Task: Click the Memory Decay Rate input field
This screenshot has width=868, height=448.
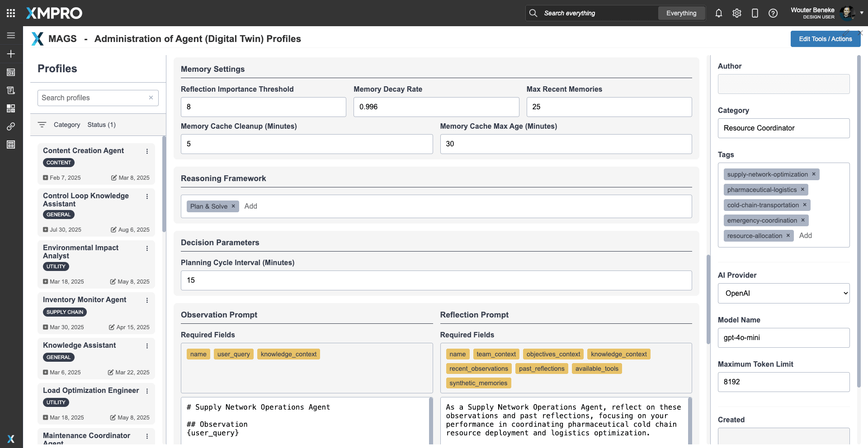Action: click(x=436, y=107)
